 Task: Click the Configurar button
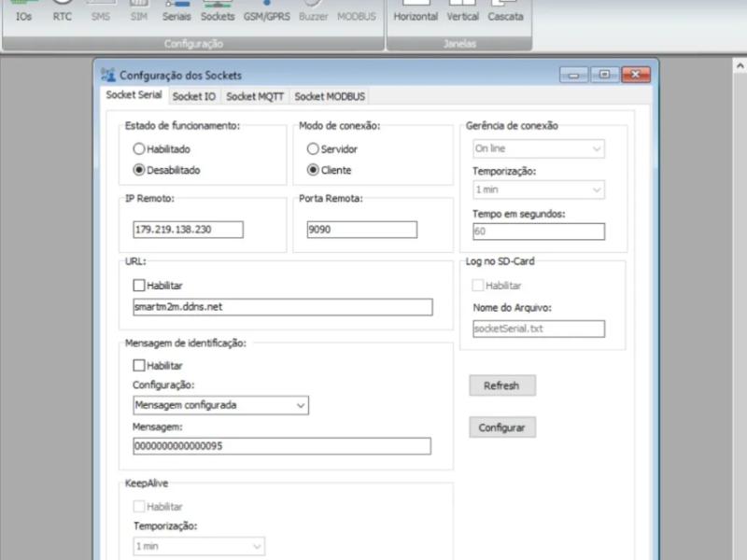501,427
